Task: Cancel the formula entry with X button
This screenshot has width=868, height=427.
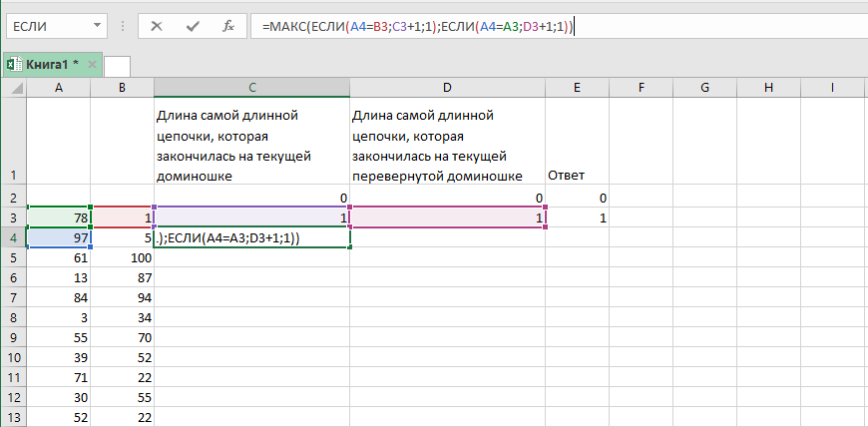Action: (156, 27)
